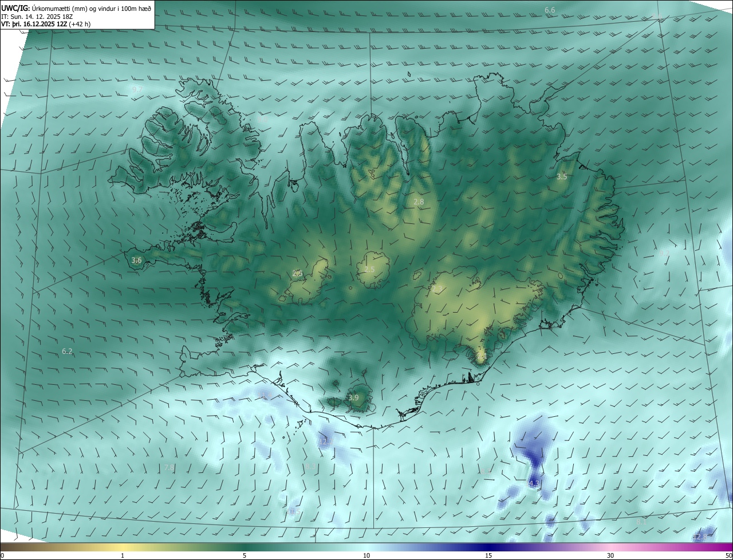Click the 'VT: þri. 16.12.2025 12Z (+42 h)' line
The width and height of the screenshot is (733, 560).
point(46,24)
